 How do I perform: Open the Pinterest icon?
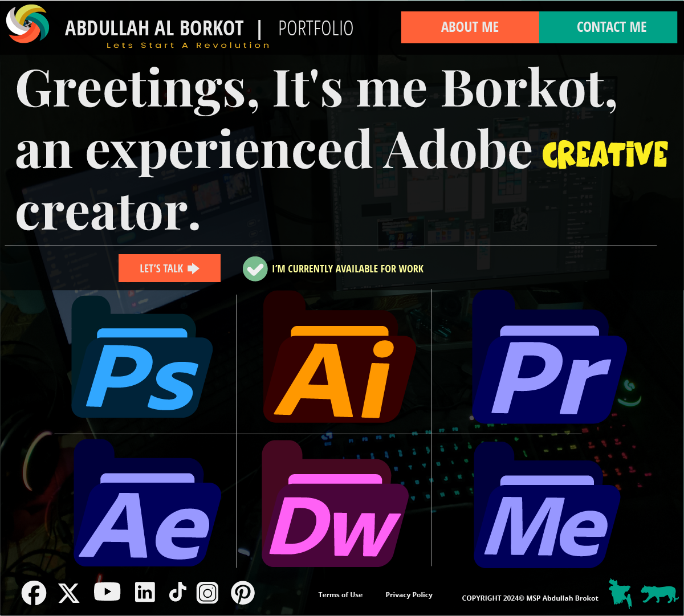[243, 593]
